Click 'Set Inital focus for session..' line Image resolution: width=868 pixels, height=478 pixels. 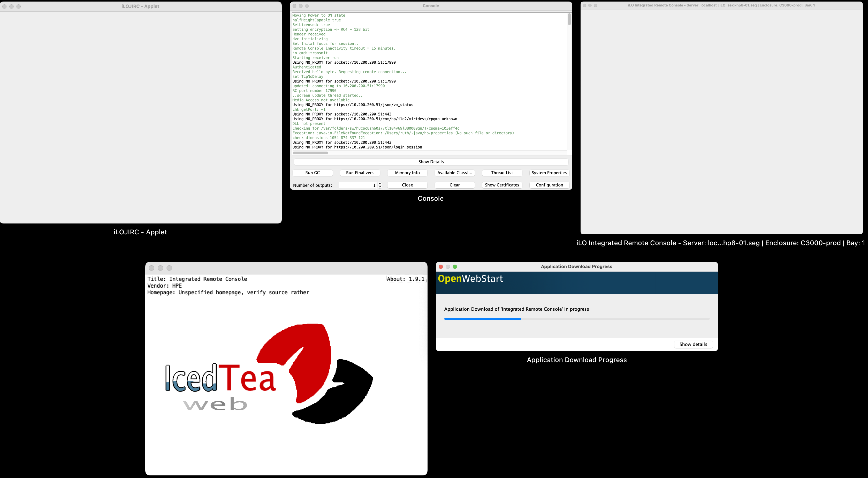325,43
